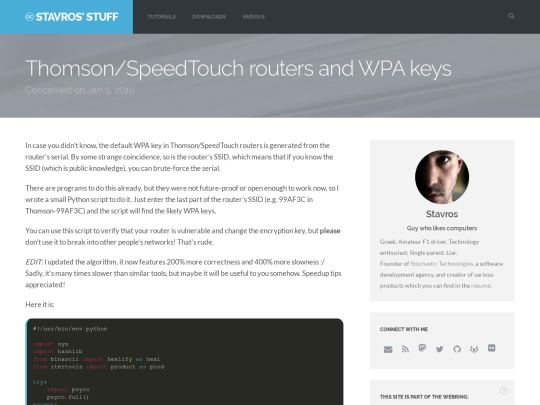540x405 pixels.
Task: Click the 'Stavros' name in sidebar
Action: tap(442, 214)
